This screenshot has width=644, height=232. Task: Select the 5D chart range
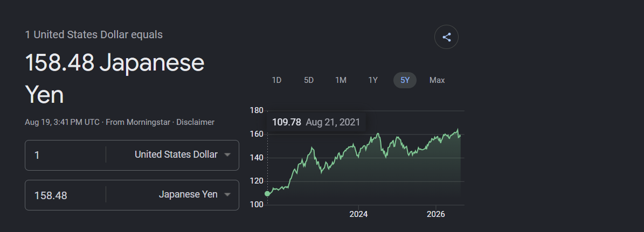click(x=308, y=80)
